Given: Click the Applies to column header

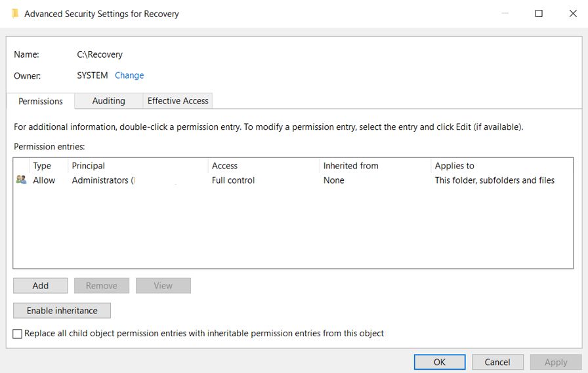Looking at the screenshot, I should pos(454,166).
